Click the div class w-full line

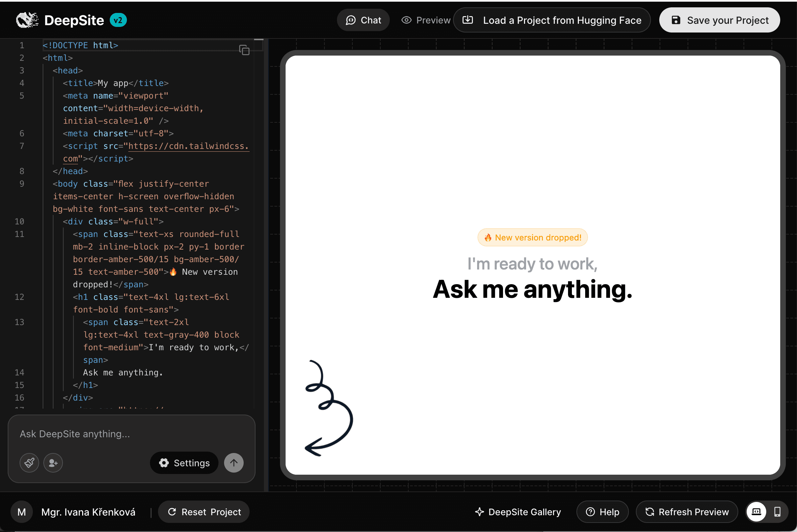[113, 222]
